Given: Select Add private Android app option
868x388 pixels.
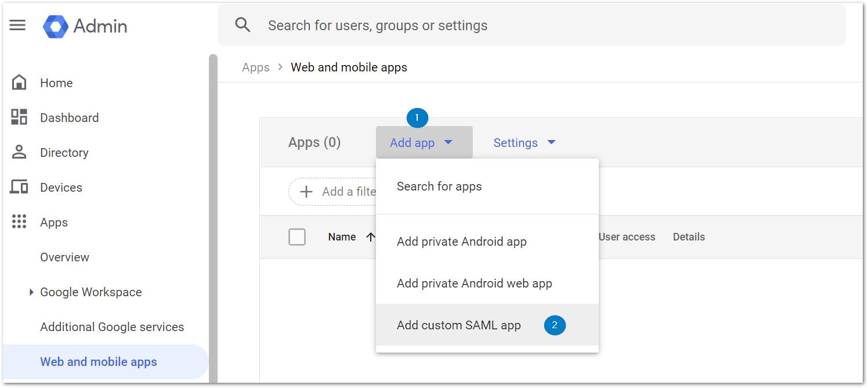Looking at the screenshot, I should (x=461, y=242).
